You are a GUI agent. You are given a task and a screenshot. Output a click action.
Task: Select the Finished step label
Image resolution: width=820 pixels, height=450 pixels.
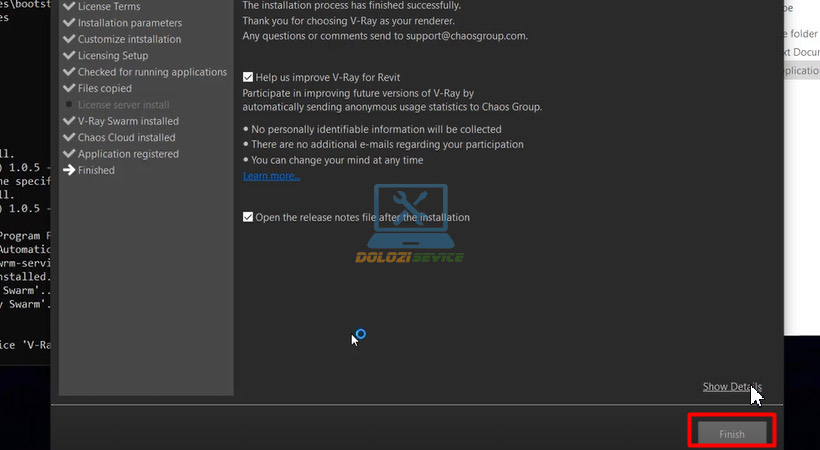pyautogui.click(x=96, y=170)
